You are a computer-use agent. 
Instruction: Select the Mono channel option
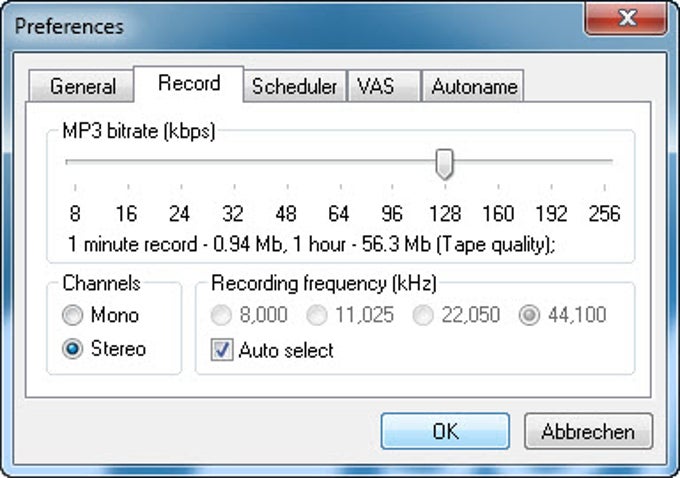tap(100, 315)
